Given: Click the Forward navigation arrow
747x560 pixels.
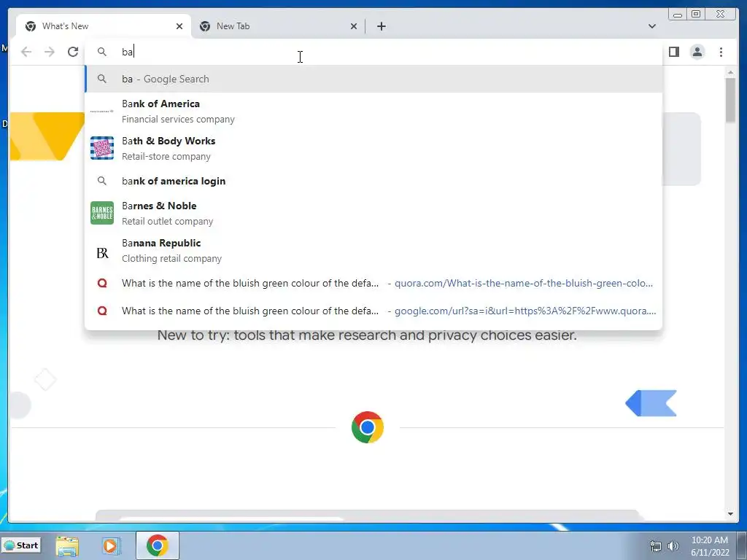Looking at the screenshot, I should [50, 52].
